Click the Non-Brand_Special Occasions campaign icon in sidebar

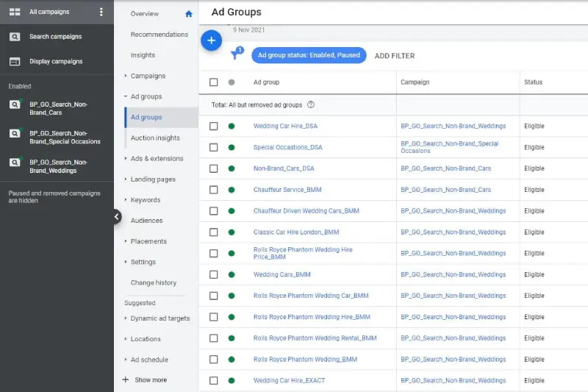[x=15, y=134]
